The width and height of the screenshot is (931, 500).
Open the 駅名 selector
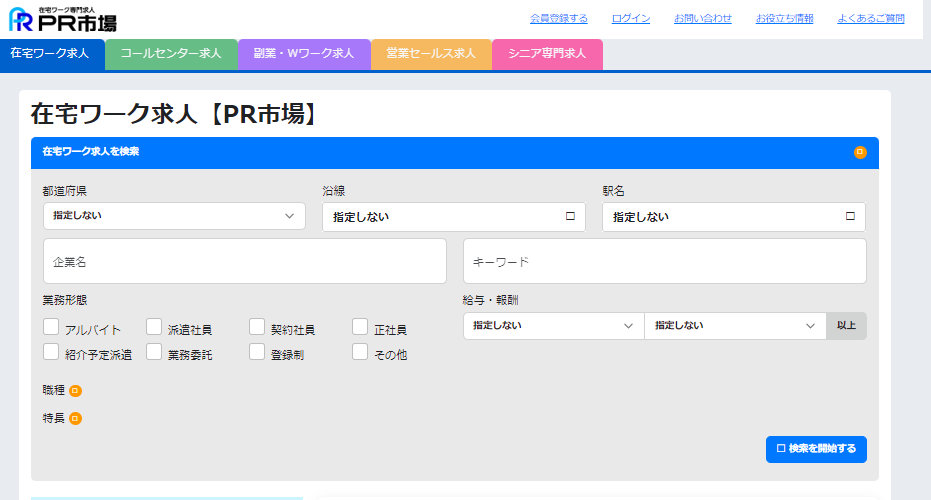(734, 217)
